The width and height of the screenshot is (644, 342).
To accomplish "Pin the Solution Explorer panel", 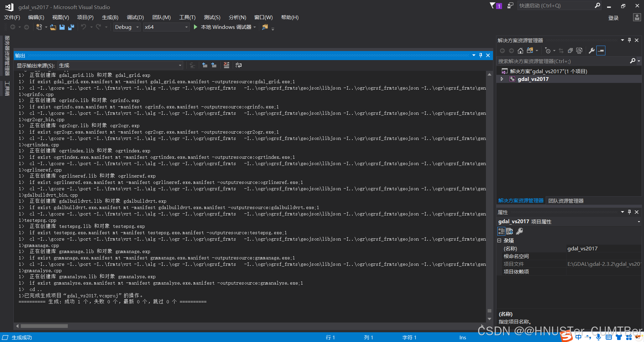I will [x=629, y=40].
